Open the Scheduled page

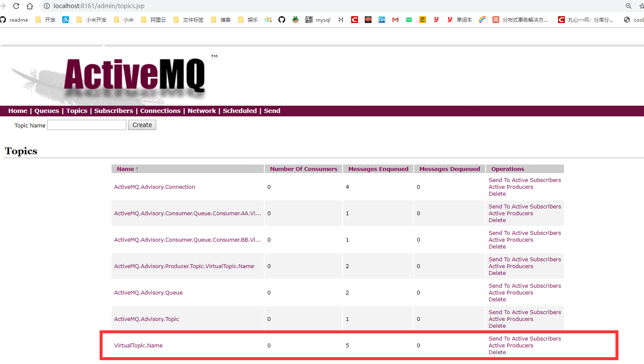[240, 111]
